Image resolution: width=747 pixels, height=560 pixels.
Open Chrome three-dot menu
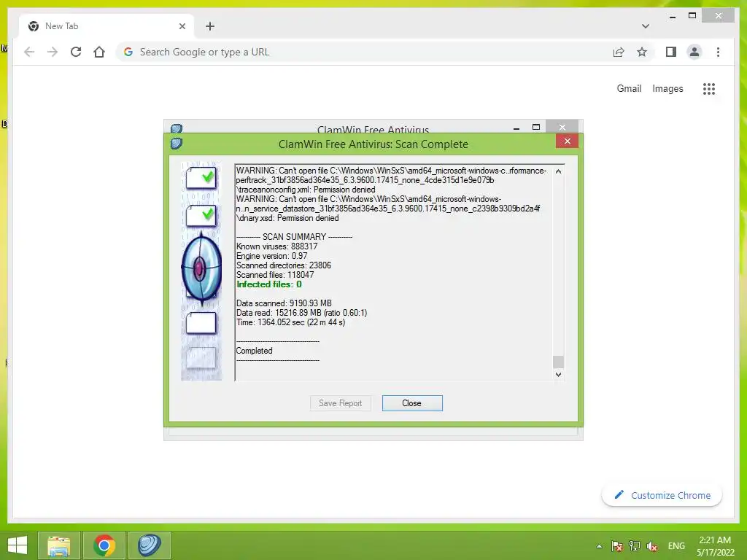click(x=718, y=52)
